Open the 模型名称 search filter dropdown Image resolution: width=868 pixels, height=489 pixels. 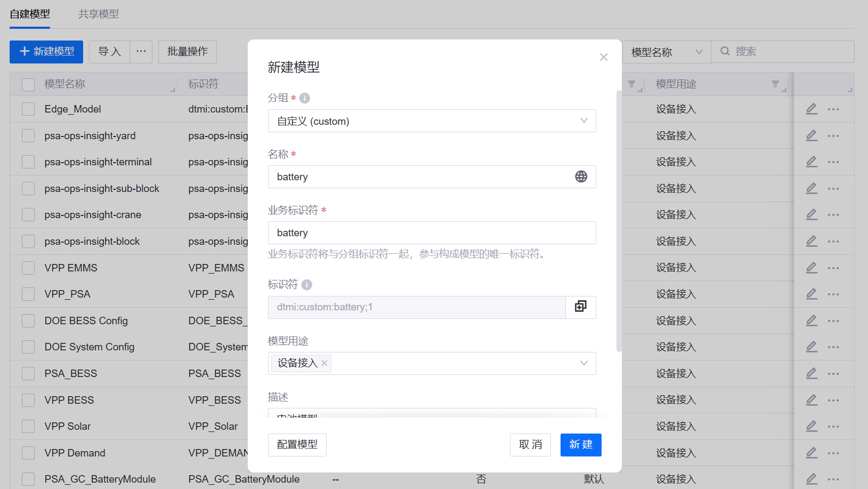666,52
